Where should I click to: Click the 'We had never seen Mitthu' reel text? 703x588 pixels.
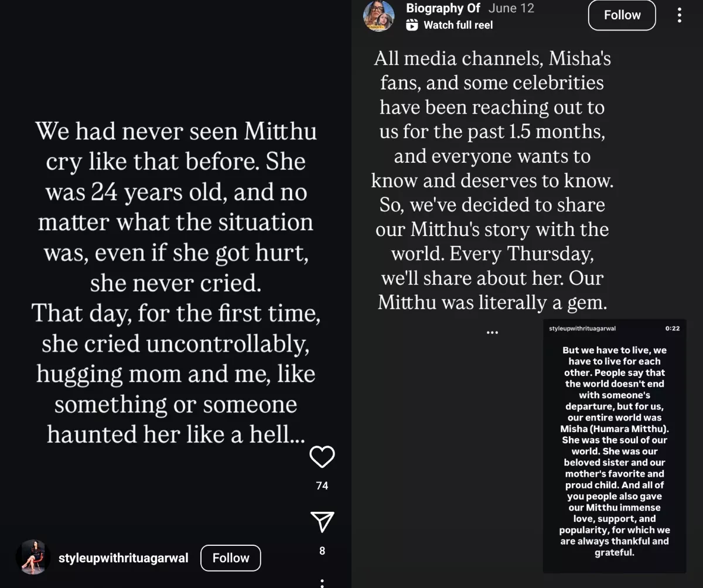[176, 283]
